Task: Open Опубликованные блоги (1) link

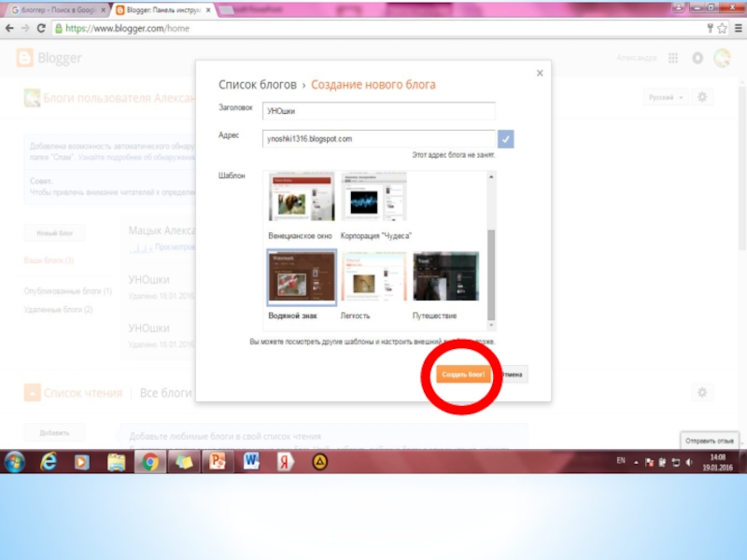Action: pos(67,291)
